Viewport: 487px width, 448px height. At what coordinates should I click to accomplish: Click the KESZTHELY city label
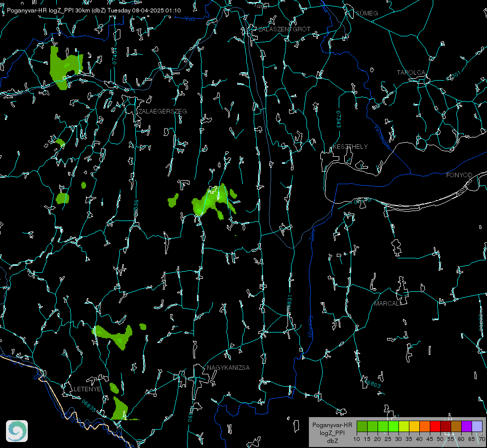pos(350,146)
